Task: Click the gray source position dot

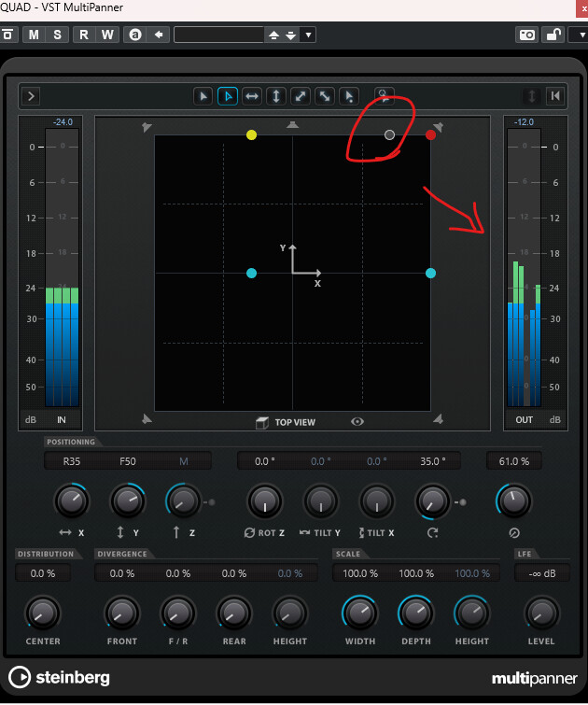Action: point(390,134)
